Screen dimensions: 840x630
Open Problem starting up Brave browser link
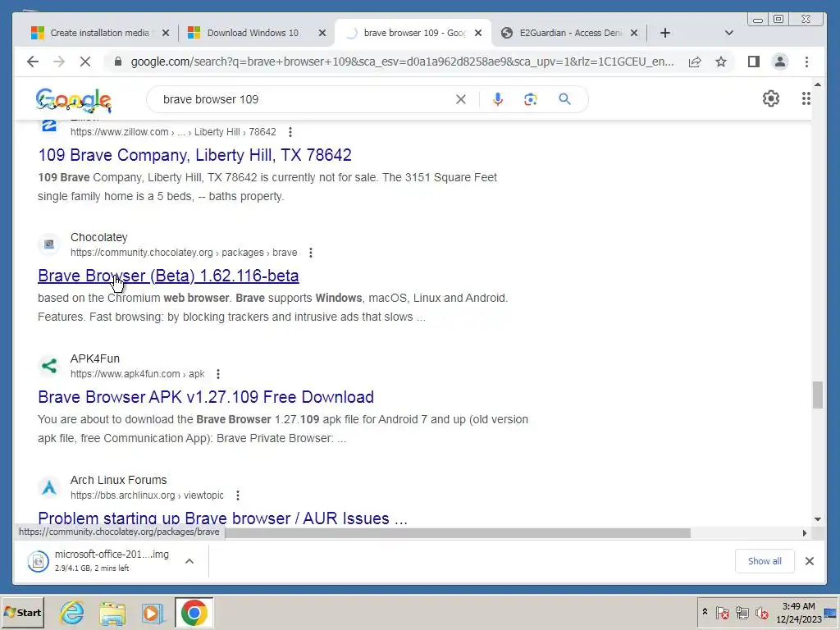pos(222,518)
